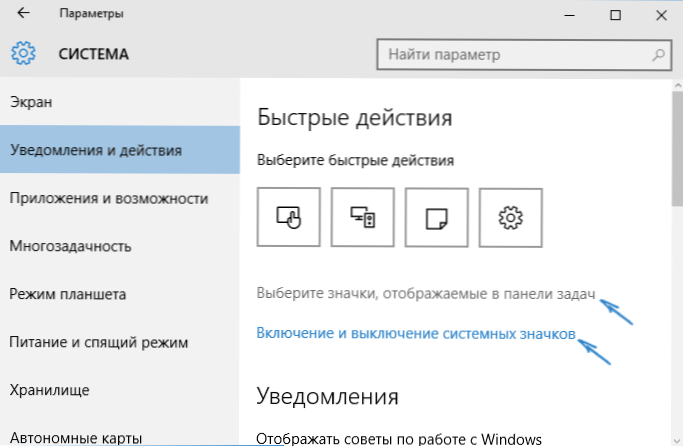This screenshot has width=683, height=446.
Task: Click Отображать советы по работе с Windows text
Action: click(x=399, y=438)
